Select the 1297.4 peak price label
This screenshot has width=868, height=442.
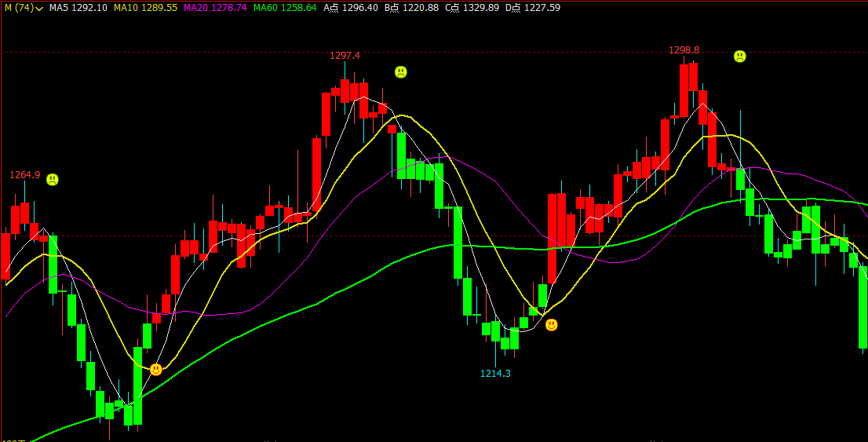coord(345,56)
